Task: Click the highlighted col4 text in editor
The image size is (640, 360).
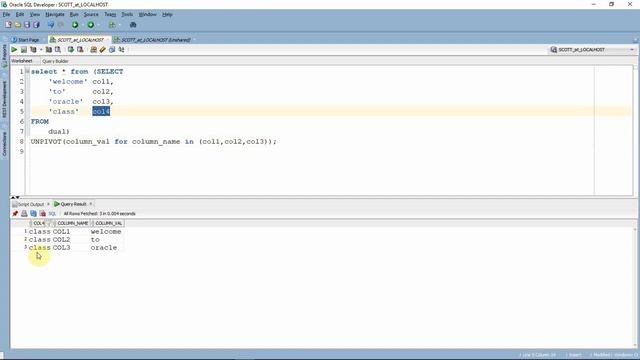Action: [101, 111]
